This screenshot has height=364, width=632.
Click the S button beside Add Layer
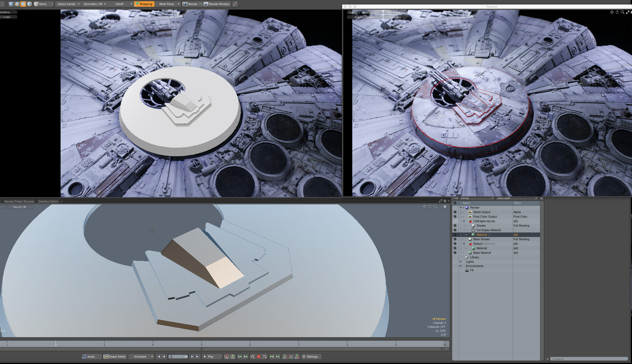(x=541, y=198)
